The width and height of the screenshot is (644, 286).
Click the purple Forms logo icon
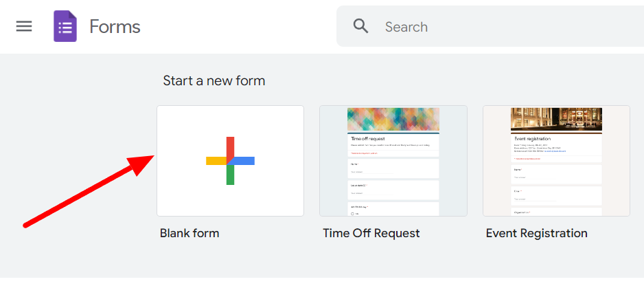(65, 26)
